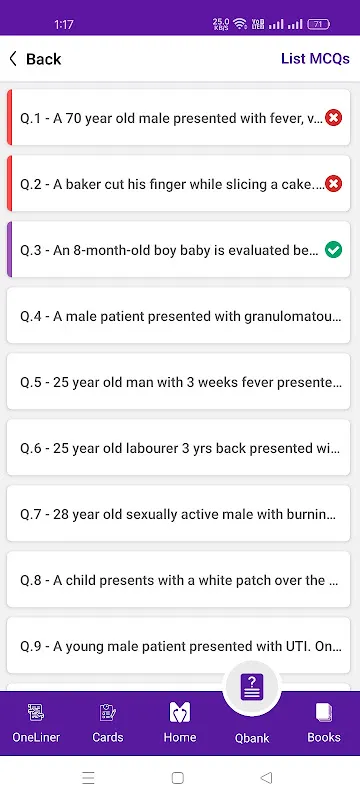Tap the red wrong-answer icon on Q.1
This screenshot has width=360, height=800.
coord(333,118)
